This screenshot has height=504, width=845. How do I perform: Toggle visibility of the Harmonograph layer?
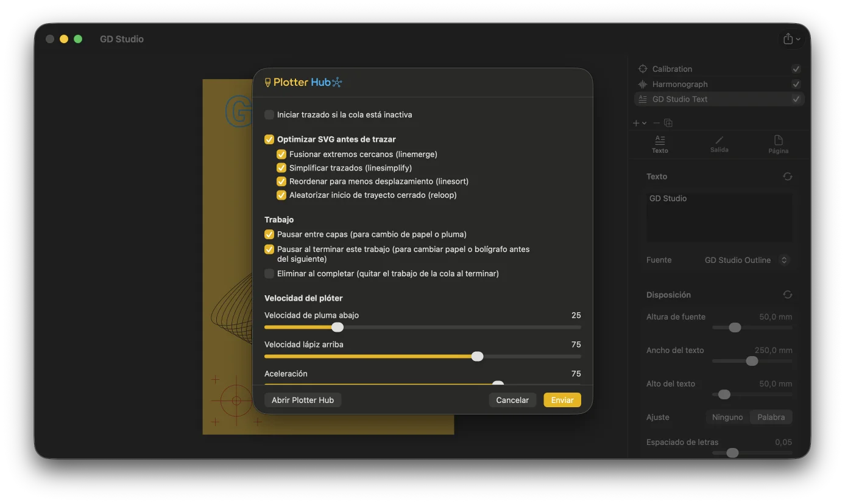[x=796, y=84]
